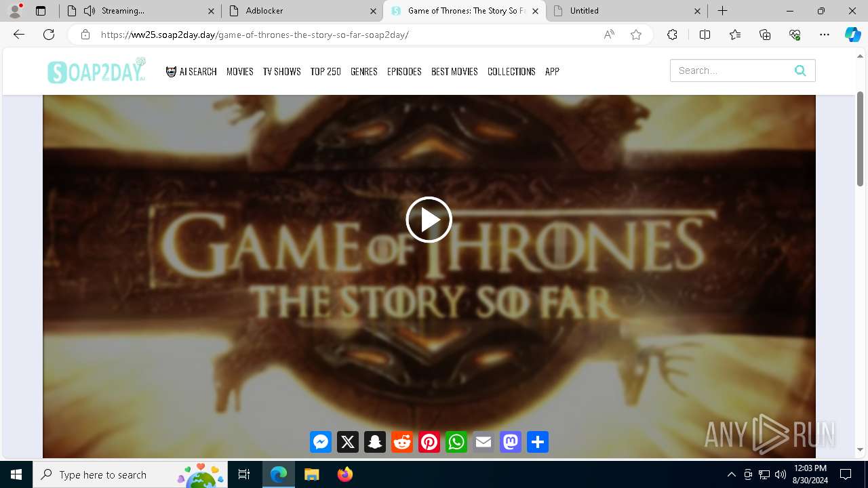Screen dimensions: 868x488
Task: Show hidden system tray icons
Action: (731, 474)
